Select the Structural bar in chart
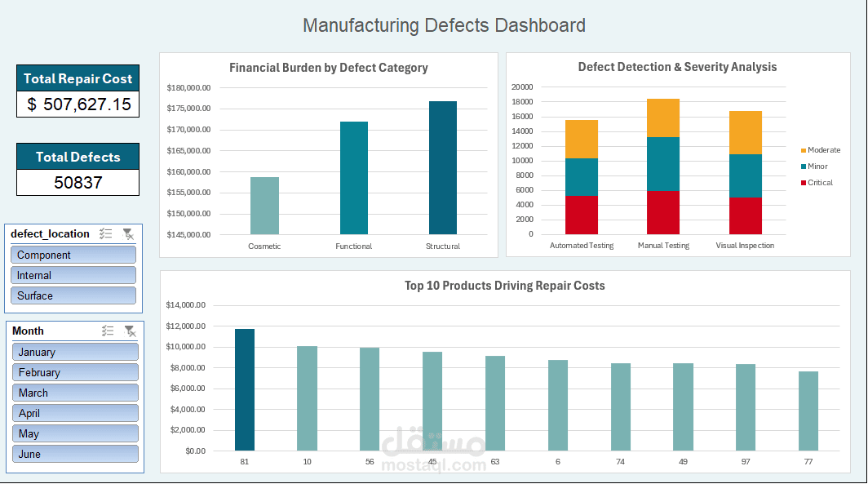The image size is (868, 484). click(443, 168)
